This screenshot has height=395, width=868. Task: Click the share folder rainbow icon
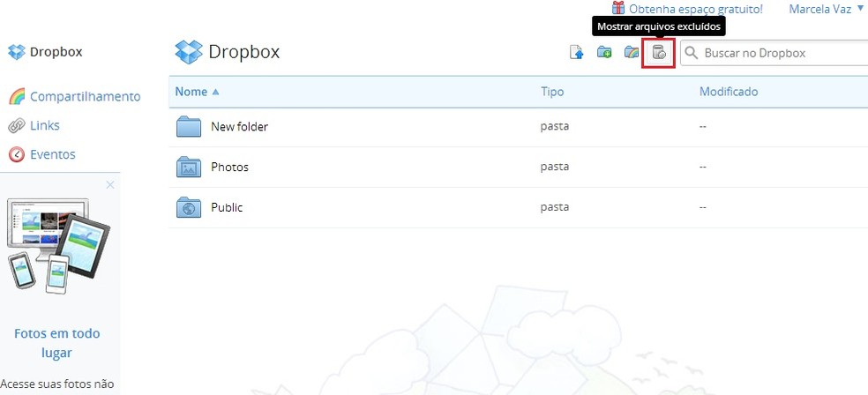(x=631, y=53)
